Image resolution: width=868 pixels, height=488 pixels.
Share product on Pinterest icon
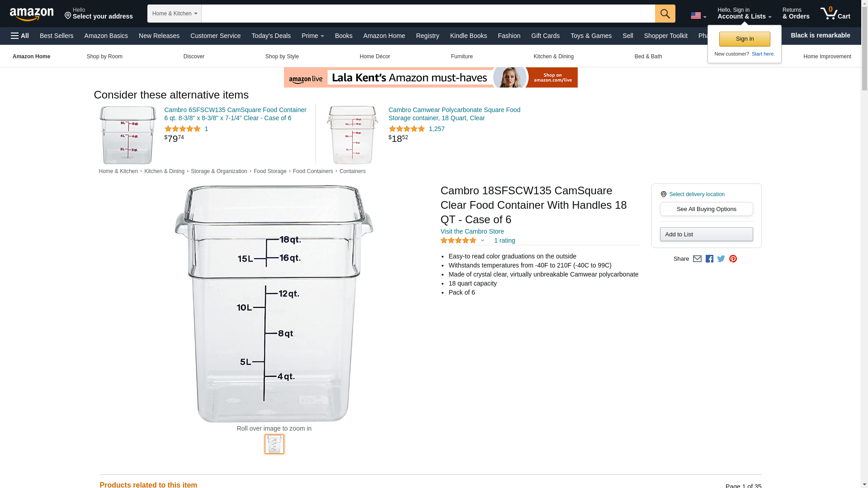pyautogui.click(x=733, y=259)
